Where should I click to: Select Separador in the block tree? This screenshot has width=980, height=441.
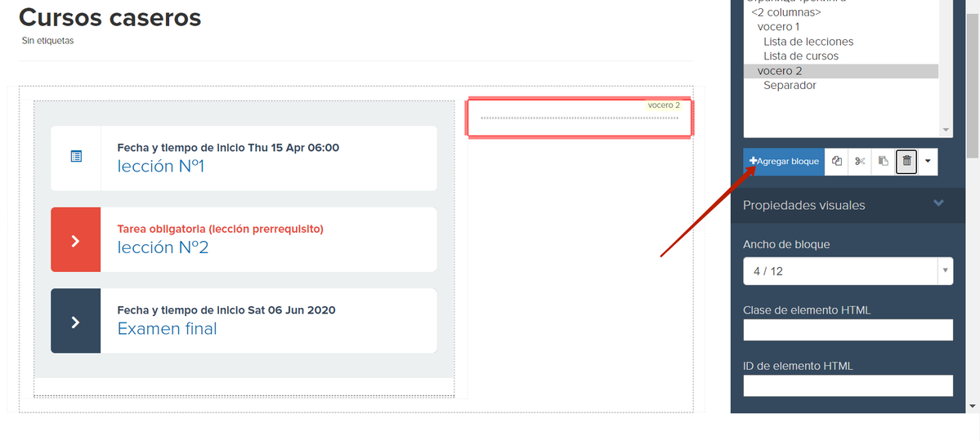[790, 85]
